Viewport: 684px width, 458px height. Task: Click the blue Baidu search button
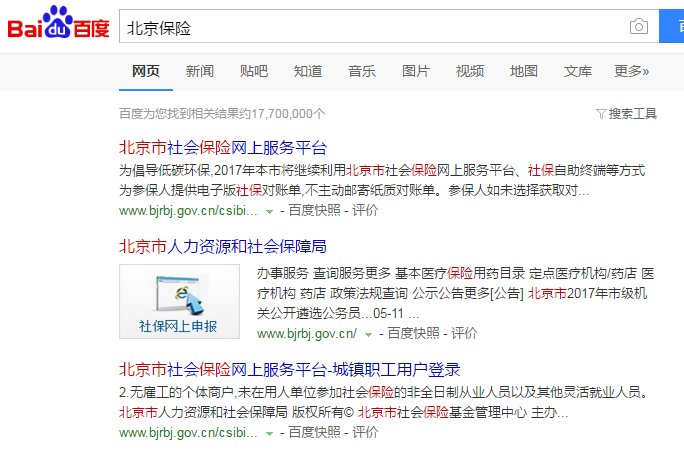pos(672,26)
